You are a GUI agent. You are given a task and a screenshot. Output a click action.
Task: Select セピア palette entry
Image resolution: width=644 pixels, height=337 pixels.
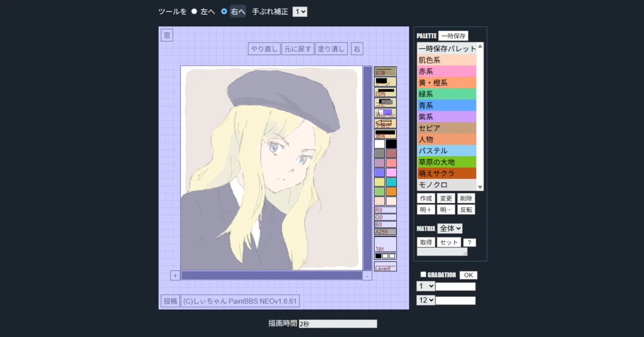coord(447,128)
